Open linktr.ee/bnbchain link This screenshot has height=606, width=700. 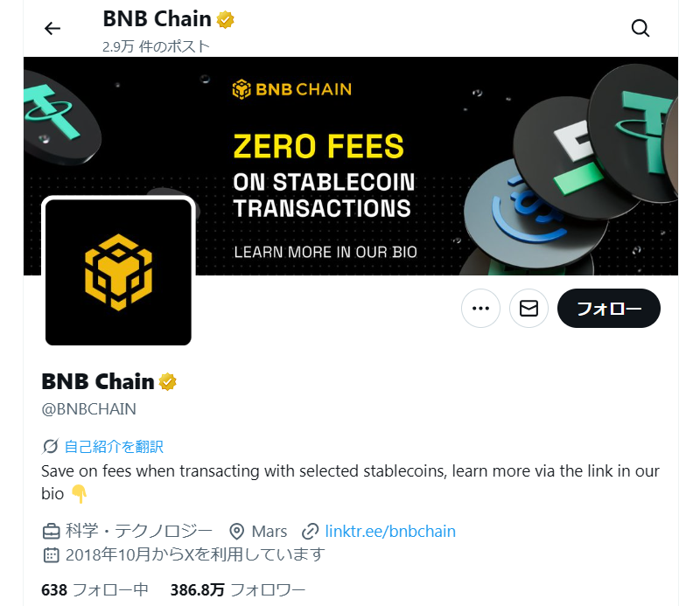pos(390,532)
